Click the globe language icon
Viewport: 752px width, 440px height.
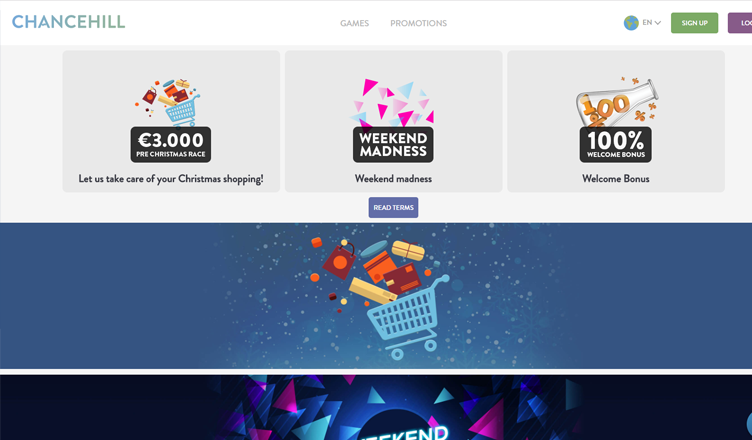pos(631,23)
